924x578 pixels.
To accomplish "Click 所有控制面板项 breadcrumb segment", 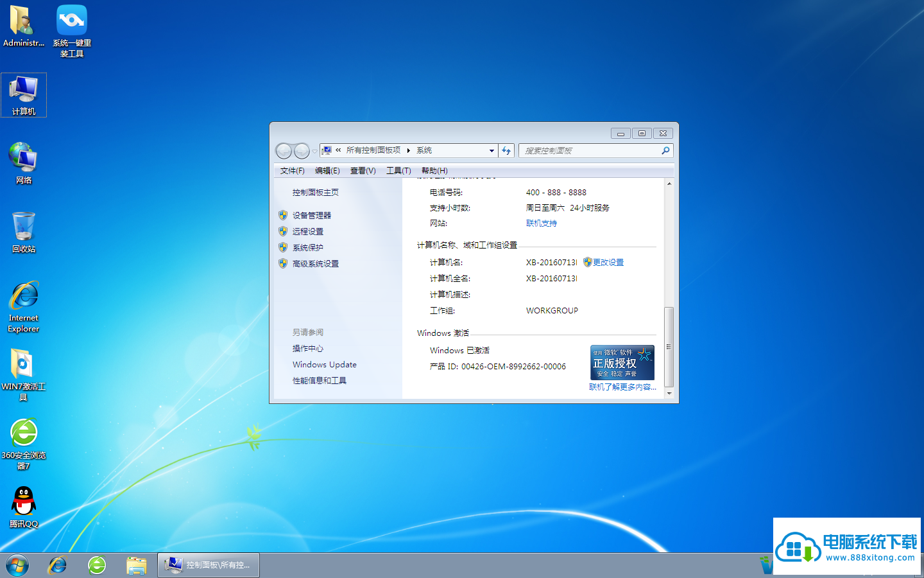I will pos(373,150).
